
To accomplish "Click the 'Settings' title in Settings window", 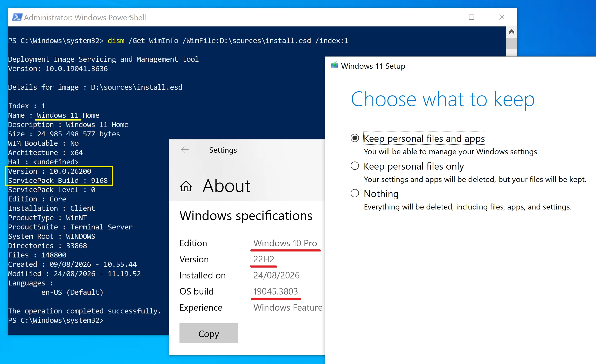I will tap(223, 150).
